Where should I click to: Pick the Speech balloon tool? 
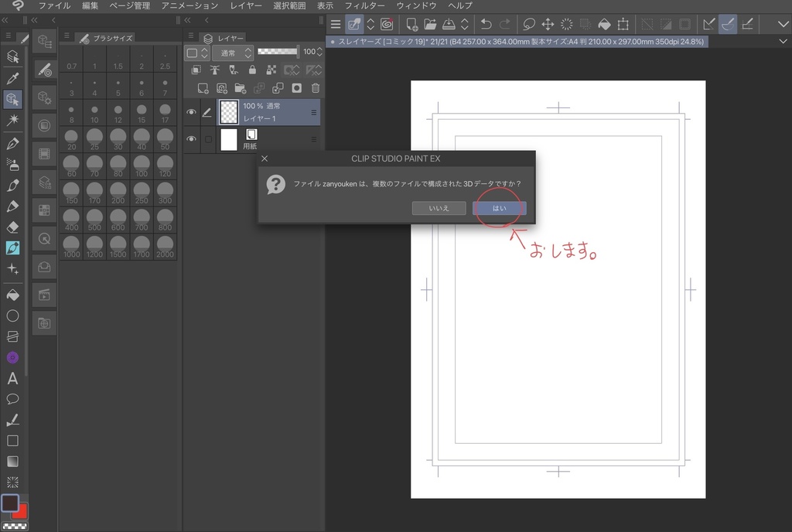pos(12,399)
